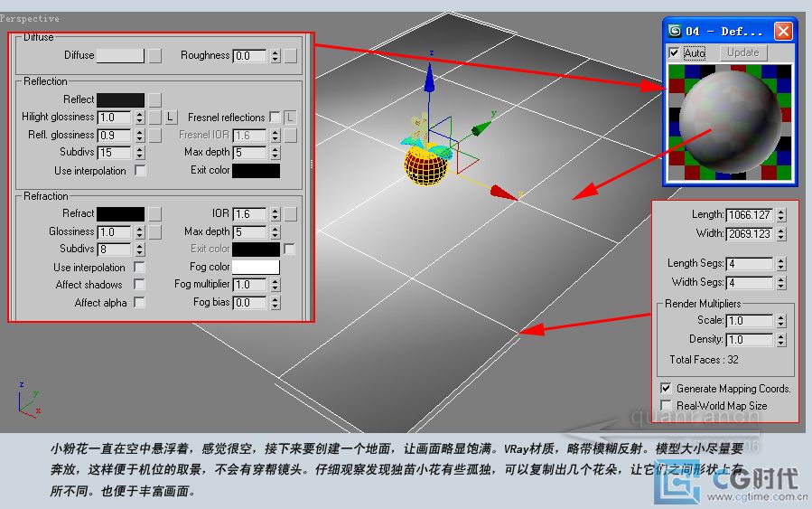Enable Refraction Use interpolation checkbox
Image resolution: width=812 pixels, height=509 pixels.
pos(139,267)
